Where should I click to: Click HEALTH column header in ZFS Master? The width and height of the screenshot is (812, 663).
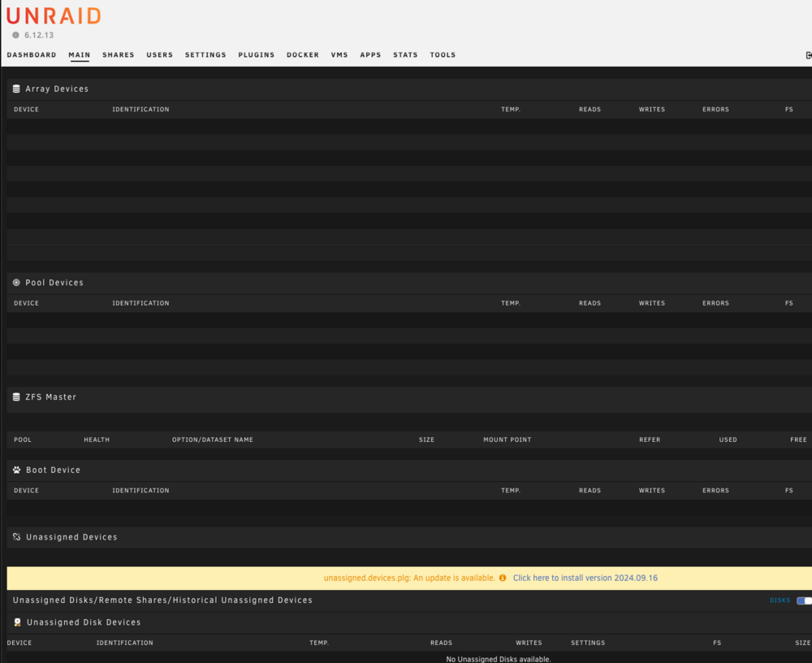(x=97, y=440)
